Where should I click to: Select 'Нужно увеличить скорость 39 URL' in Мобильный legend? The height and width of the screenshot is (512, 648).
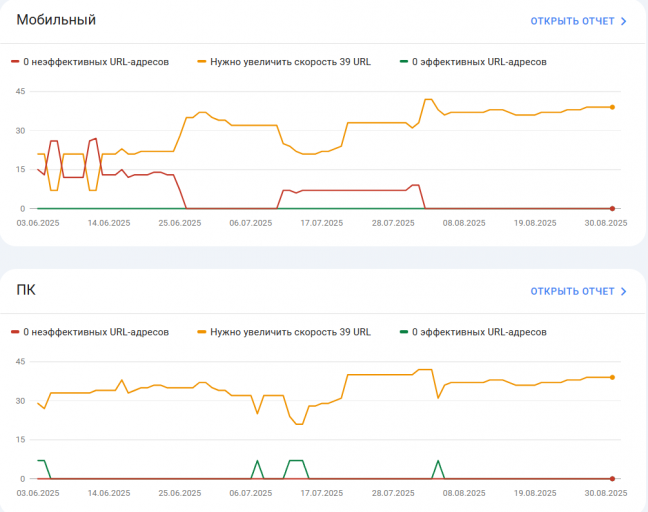coord(291,62)
